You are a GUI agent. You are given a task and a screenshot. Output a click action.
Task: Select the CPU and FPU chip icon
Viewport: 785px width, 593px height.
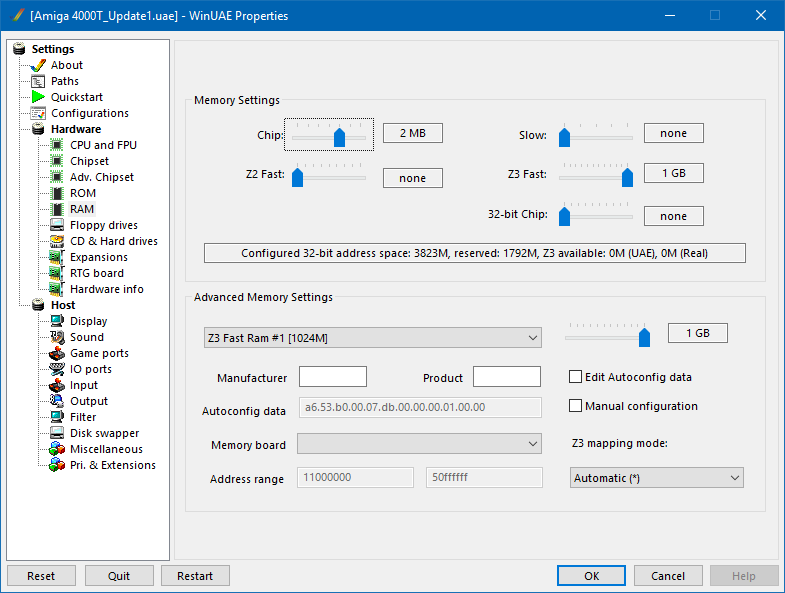pyautogui.click(x=57, y=145)
